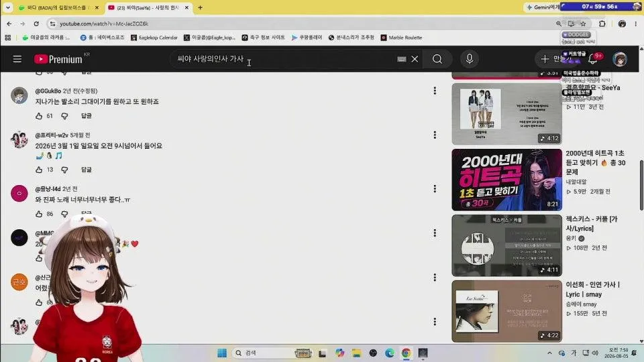Like the comment by @프리티-w2v
Viewport: 644px width, 362px height.
[x=39, y=170]
